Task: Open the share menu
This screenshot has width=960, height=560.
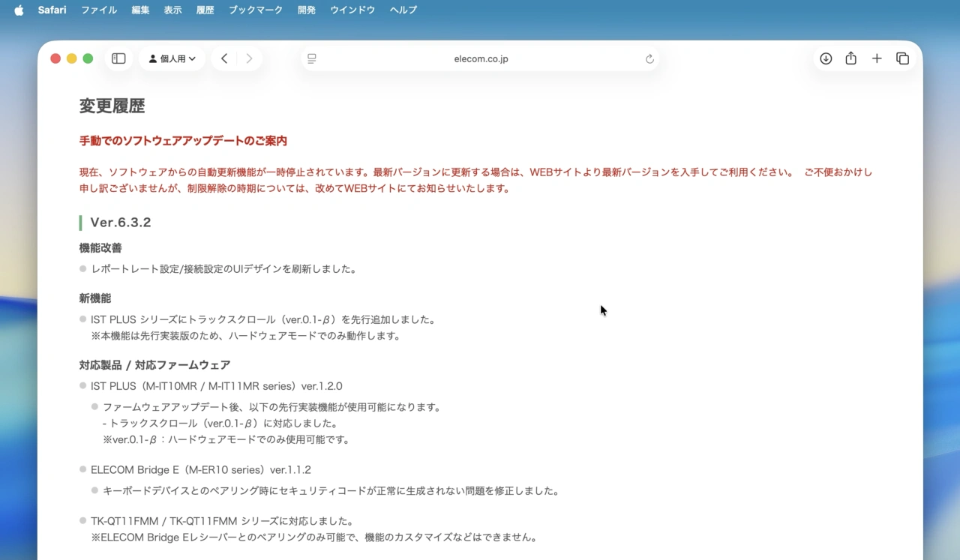Action: (x=851, y=58)
